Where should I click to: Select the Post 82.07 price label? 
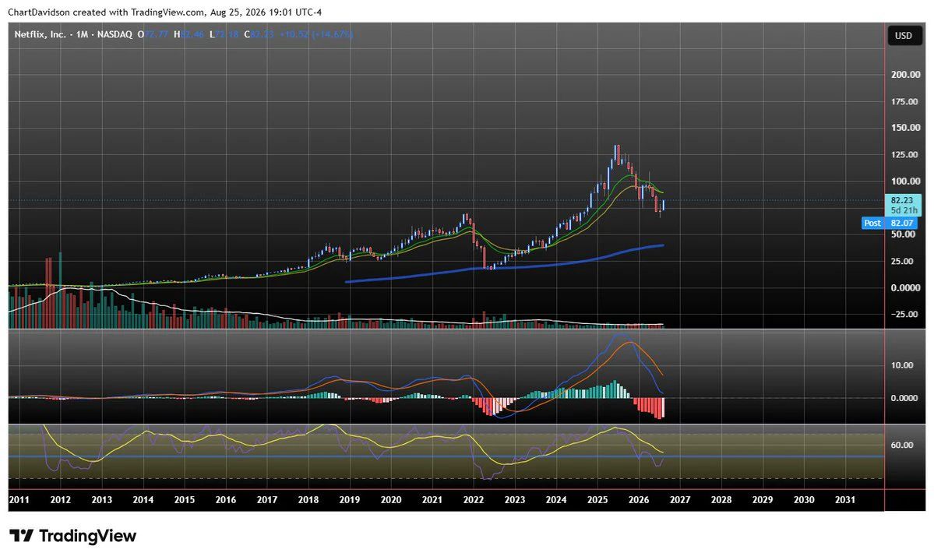click(890, 224)
